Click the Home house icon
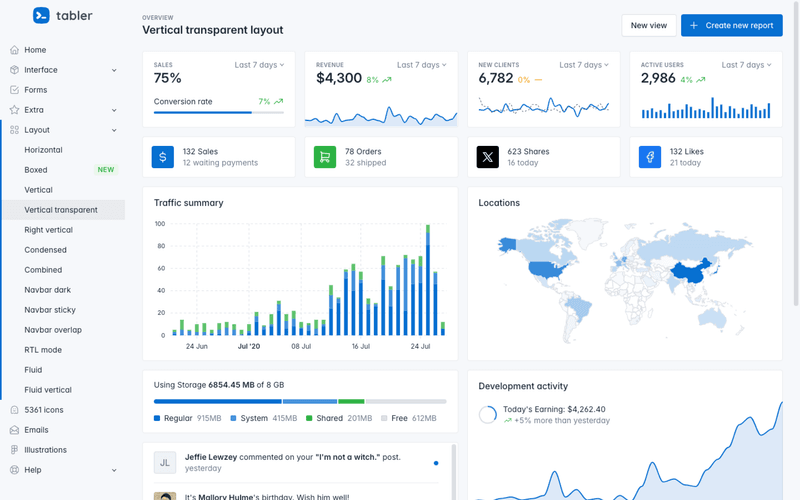This screenshot has width=800, height=500. [x=14, y=50]
